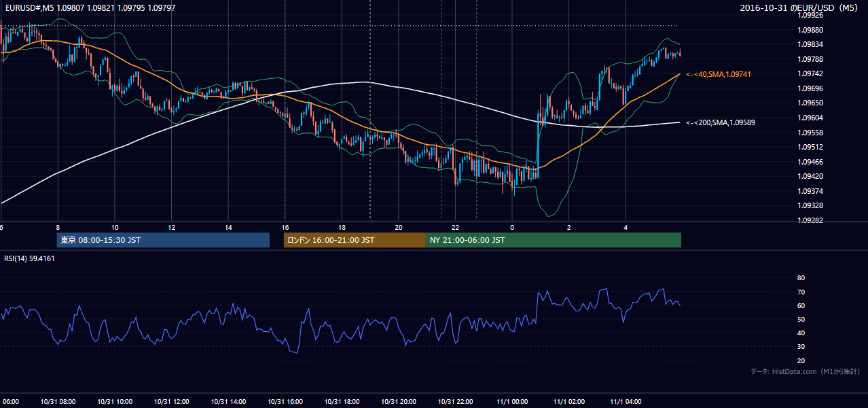Viewport: 868px width, 408px height.
Task: Click price level 1.09696 on the axis
Action: click(x=810, y=88)
